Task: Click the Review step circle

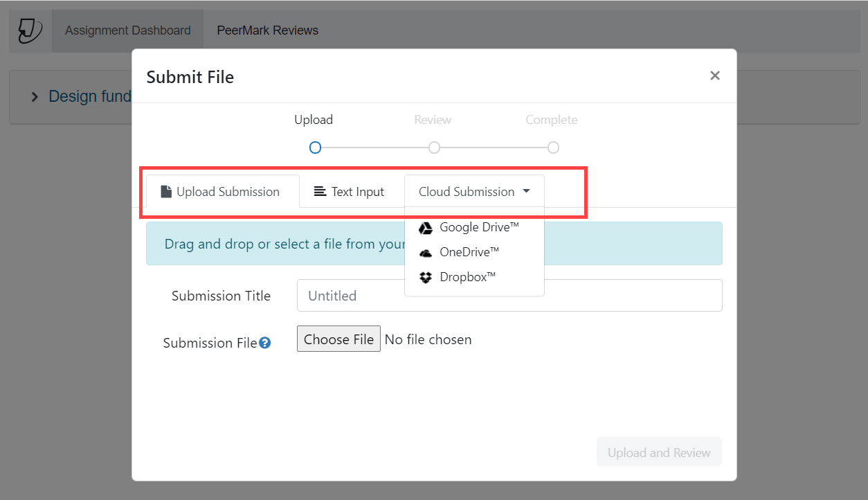Action: pyautogui.click(x=434, y=148)
